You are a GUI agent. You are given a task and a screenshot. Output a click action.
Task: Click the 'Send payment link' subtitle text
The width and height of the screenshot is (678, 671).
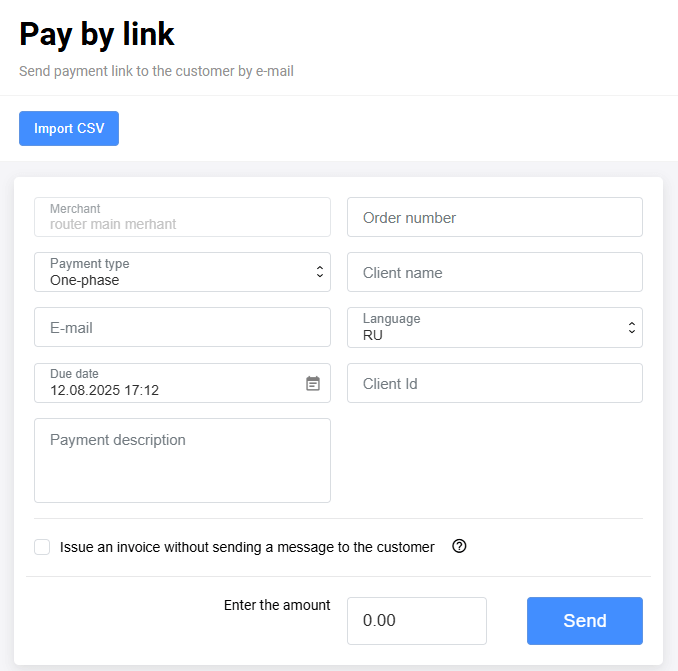(x=156, y=72)
